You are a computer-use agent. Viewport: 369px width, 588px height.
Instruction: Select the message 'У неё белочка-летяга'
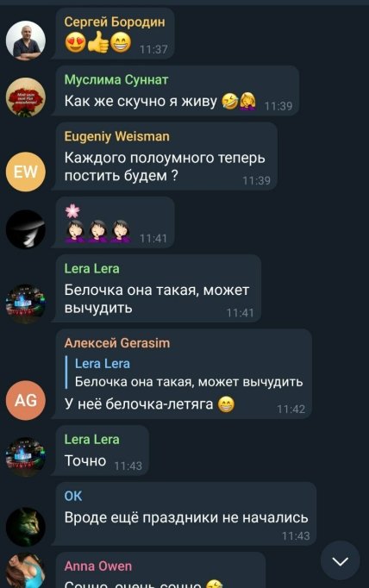138,403
